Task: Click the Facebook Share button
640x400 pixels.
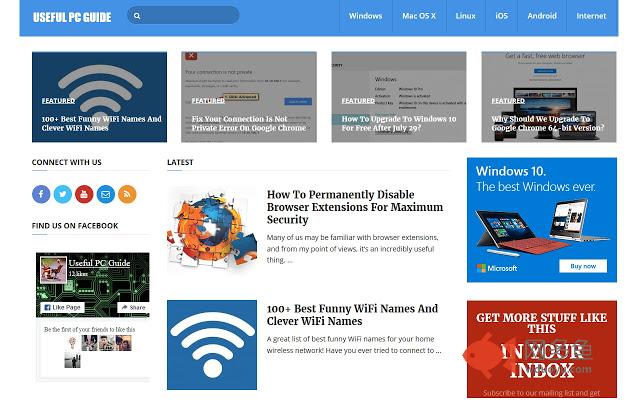Action: point(133,307)
